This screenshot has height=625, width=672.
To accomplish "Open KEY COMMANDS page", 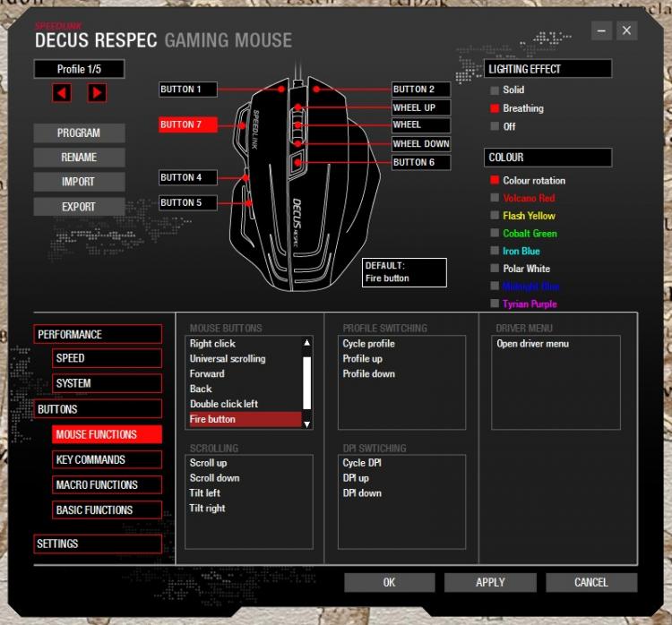I will 108,459.
